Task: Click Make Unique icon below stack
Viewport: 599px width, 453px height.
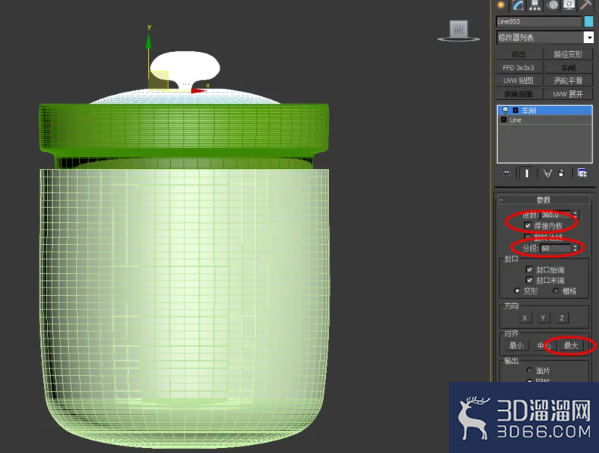Action: pyautogui.click(x=547, y=173)
